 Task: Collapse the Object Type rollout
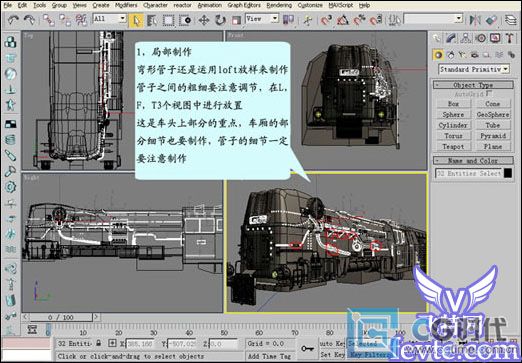click(473, 85)
